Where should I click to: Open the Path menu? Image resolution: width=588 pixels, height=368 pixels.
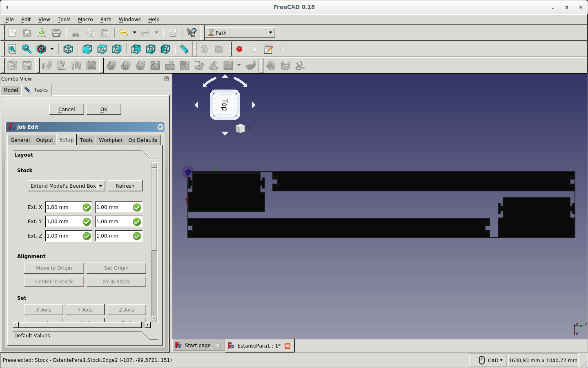[x=106, y=19]
